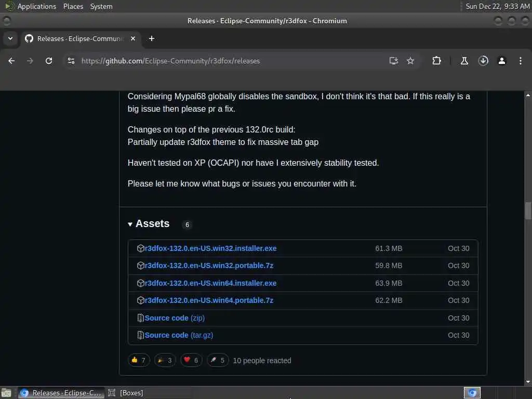The image size is (532, 399).
Task: Download r3dfox win32 portable 7z
Action: (209, 265)
